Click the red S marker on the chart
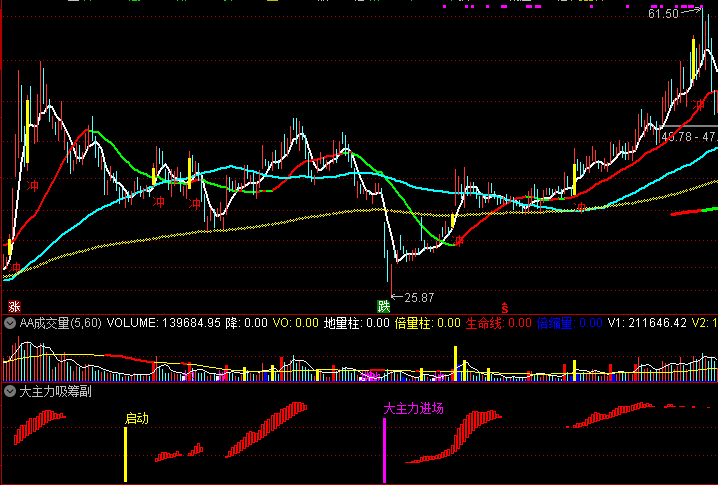718x485 pixels. [x=505, y=308]
